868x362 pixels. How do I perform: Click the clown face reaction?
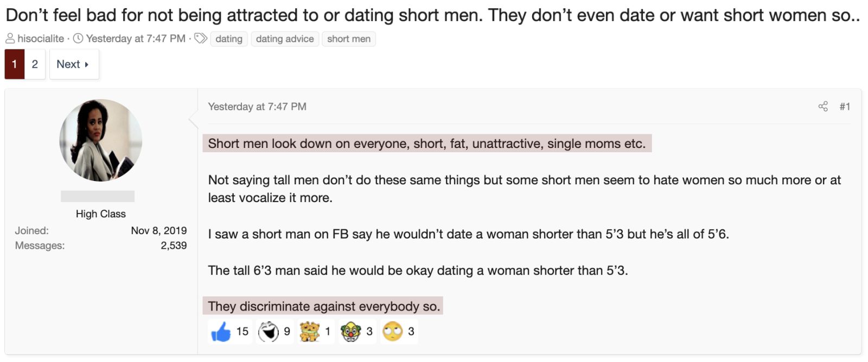coord(351,332)
